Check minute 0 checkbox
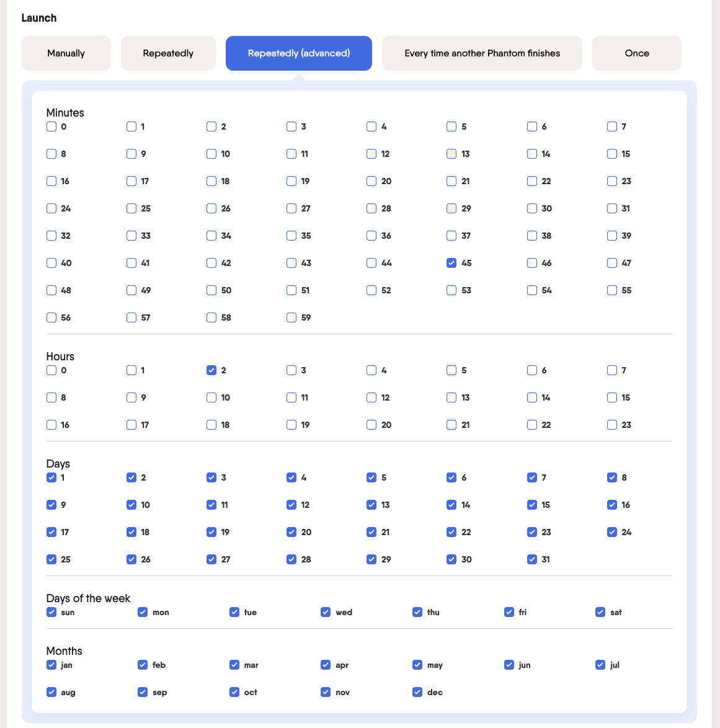720x728 pixels. click(51, 127)
